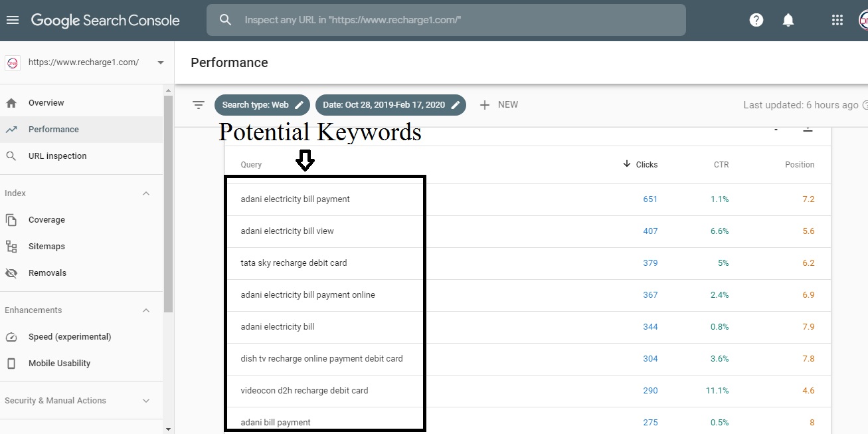This screenshot has height=434, width=868.
Task: Click the Speed gauge icon
Action: click(x=11, y=337)
